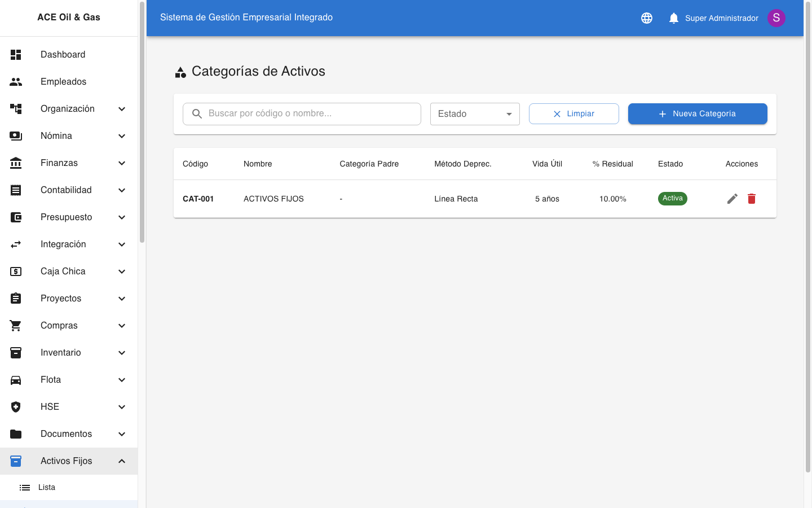Select the HSE shield icon
This screenshot has width=812, height=508.
tap(15, 406)
